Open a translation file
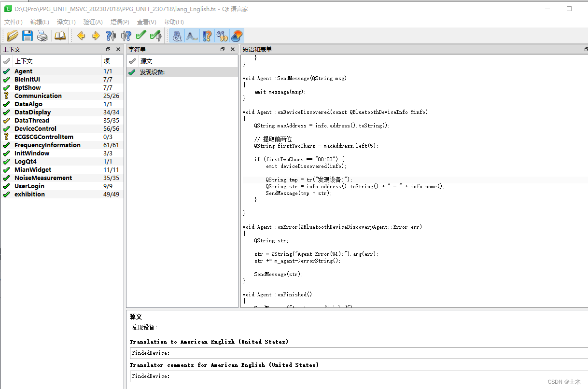The width and height of the screenshot is (588, 389). 12,35
